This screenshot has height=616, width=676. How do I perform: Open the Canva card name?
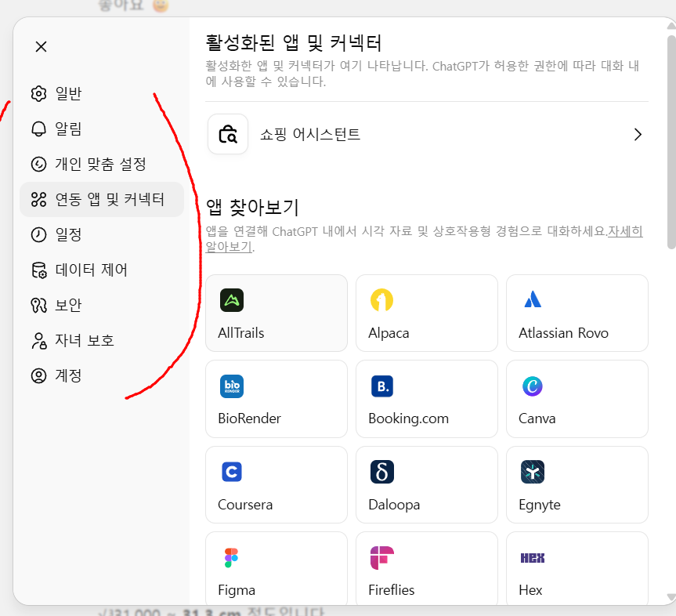537,419
